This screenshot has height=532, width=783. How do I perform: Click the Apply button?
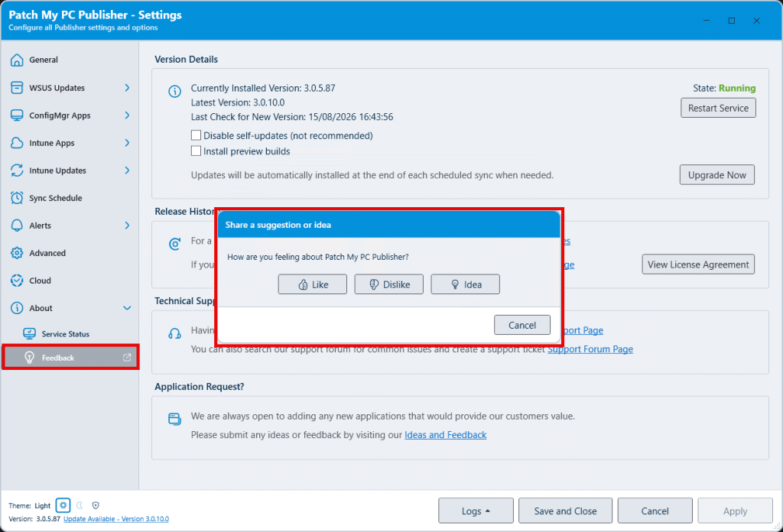pyautogui.click(x=735, y=511)
